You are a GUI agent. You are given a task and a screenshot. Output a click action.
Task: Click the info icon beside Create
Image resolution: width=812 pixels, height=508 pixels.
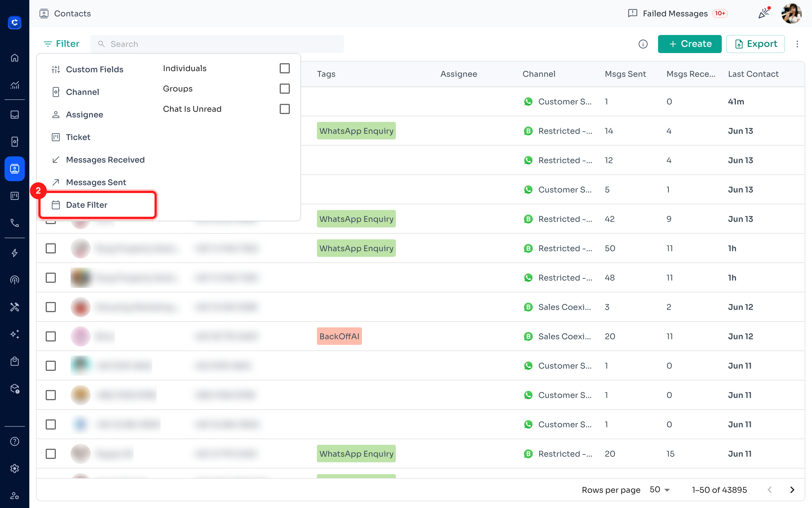[643, 44]
